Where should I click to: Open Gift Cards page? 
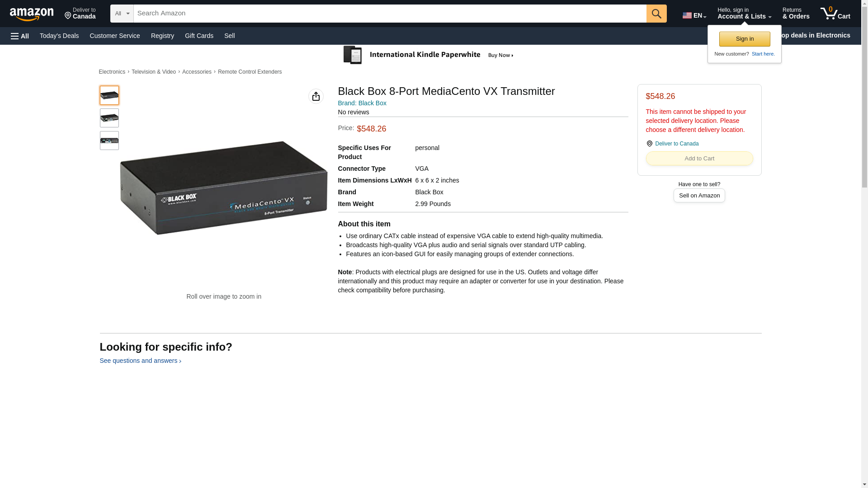click(199, 36)
